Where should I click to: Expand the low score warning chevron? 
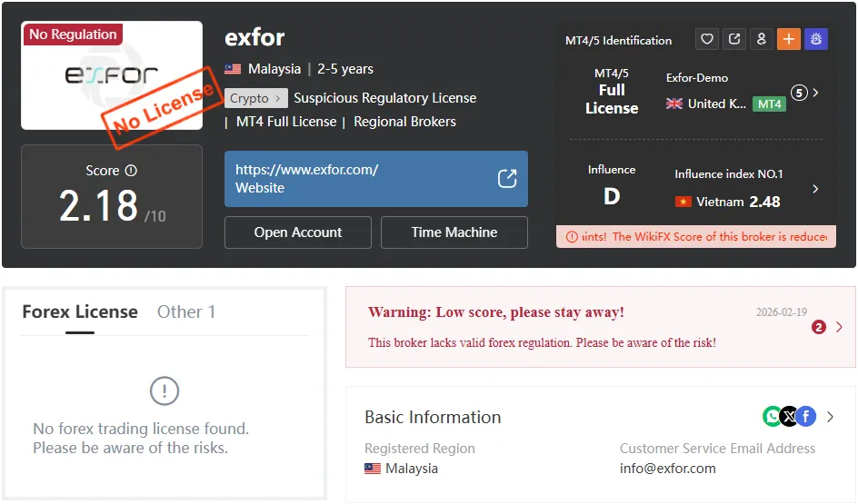[x=840, y=327]
